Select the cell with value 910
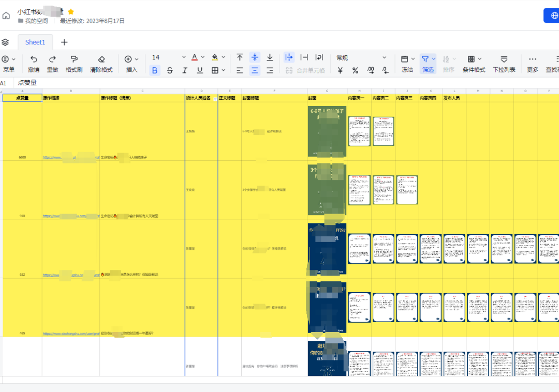This screenshot has height=392, width=559. click(22, 190)
